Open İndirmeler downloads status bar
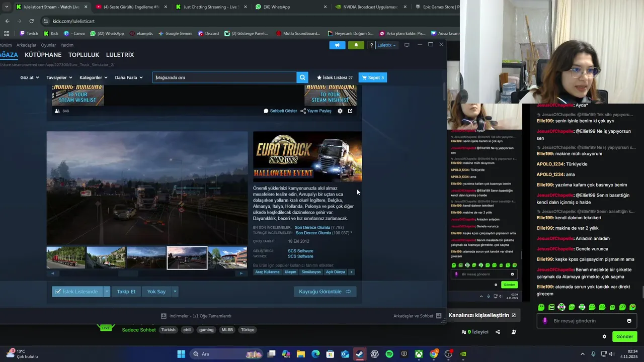Image resolution: width=644 pixels, height=362 pixels. click(196, 316)
